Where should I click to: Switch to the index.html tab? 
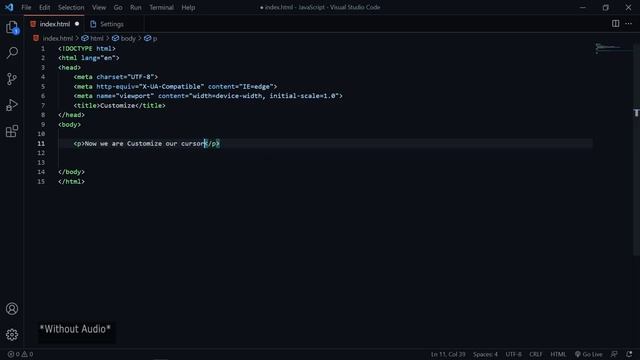click(55, 24)
